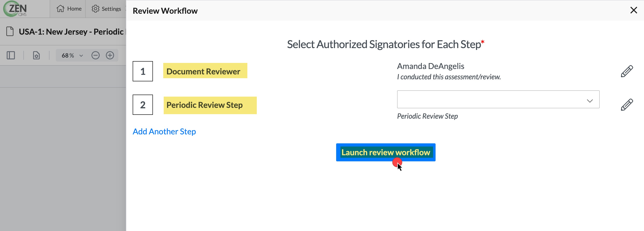This screenshot has height=231, width=644.
Task: Open the Home menu item
Action: (x=69, y=9)
